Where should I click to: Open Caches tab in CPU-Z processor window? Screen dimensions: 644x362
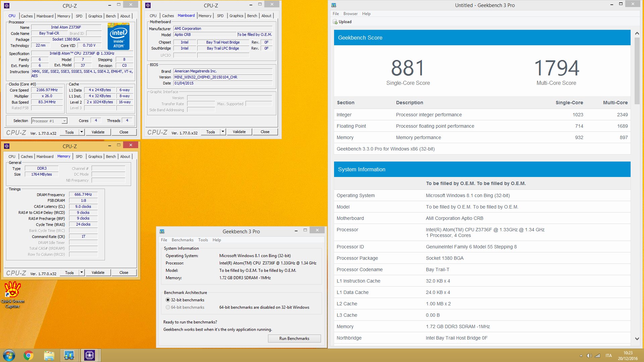[27, 16]
